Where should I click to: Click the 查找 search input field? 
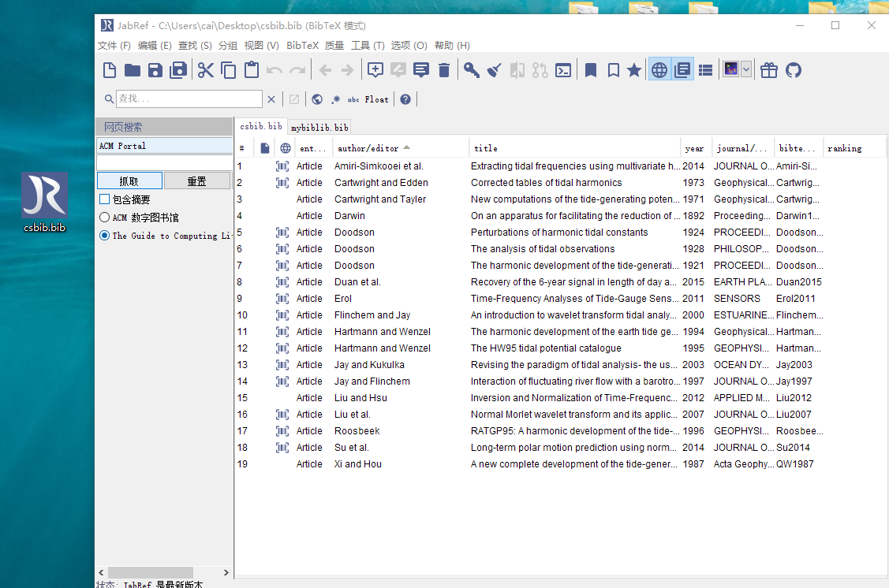pos(189,99)
